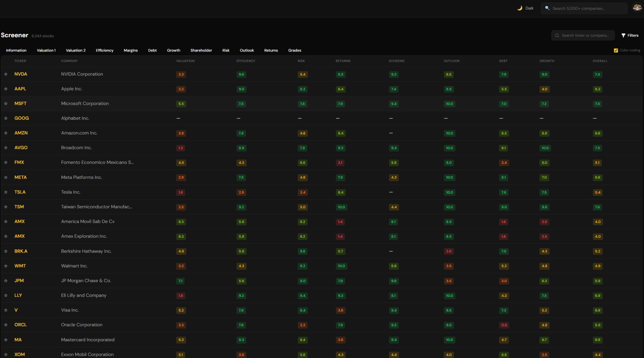The height and width of the screenshot is (358, 644).
Task: Sort by the VALUATION column header
Action: pyautogui.click(x=185, y=61)
